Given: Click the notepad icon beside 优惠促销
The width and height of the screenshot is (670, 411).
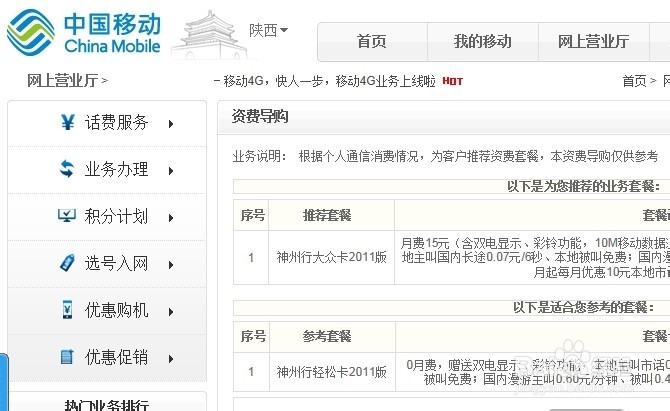Looking at the screenshot, I should [x=67, y=356].
